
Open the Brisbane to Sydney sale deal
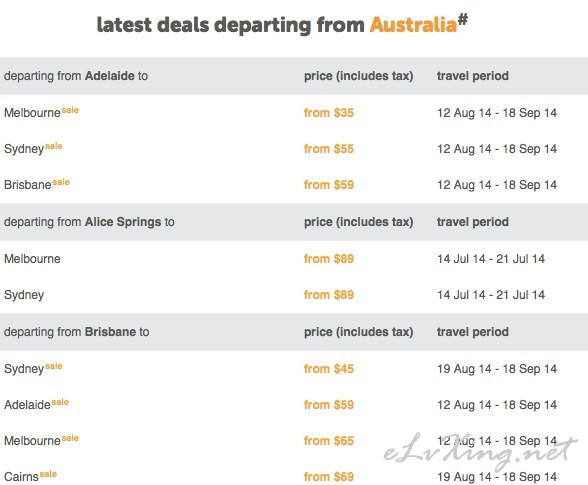(x=33, y=368)
